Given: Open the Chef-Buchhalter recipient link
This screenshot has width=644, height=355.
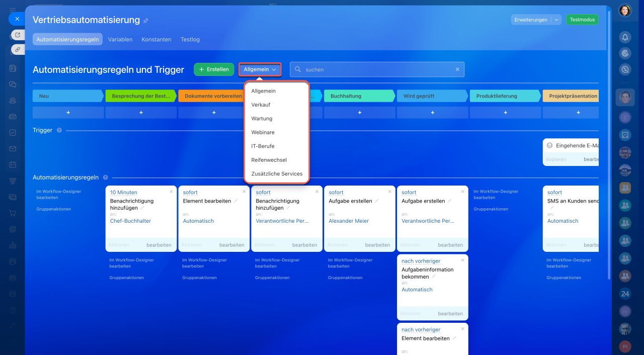Looking at the screenshot, I should [x=130, y=221].
